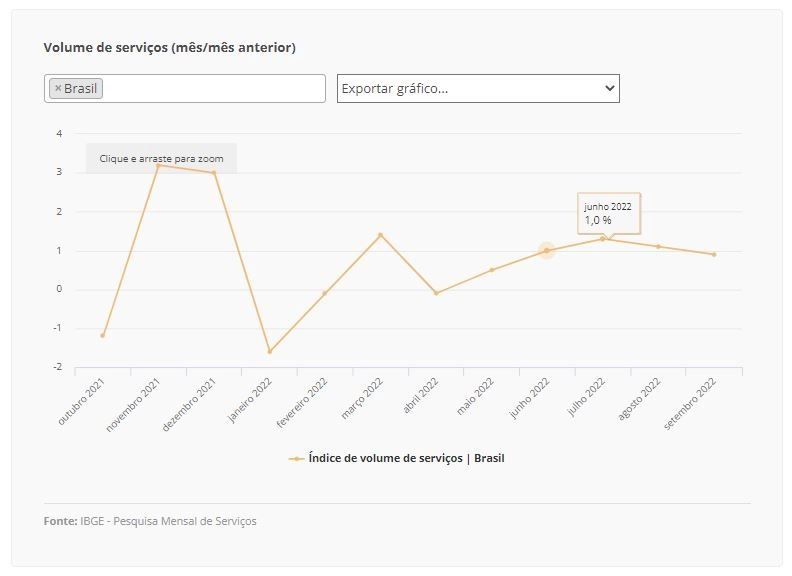Screen dimensions: 792x576
Task: Select the novembro 2021 peak data point
Action: coord(158,165)
